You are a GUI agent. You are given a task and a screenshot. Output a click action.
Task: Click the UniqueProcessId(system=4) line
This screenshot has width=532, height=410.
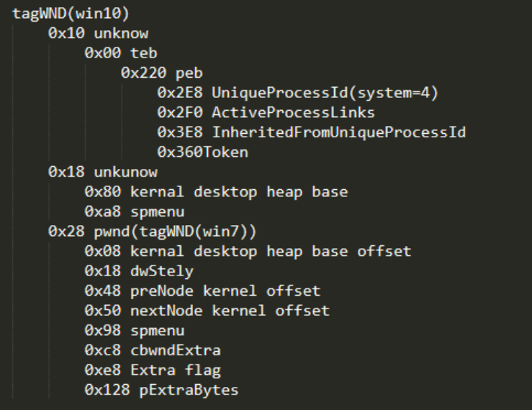point(297,93)
